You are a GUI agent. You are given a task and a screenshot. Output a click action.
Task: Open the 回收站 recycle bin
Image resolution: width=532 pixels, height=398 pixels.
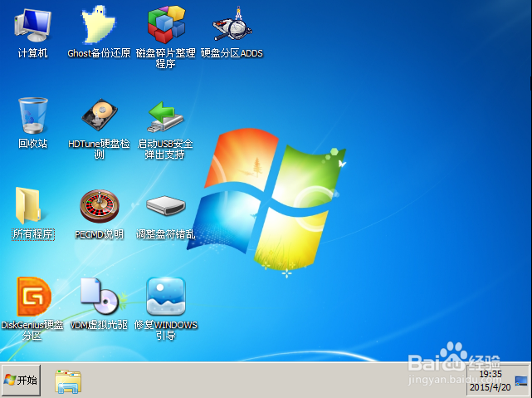[x=33, y=115]
